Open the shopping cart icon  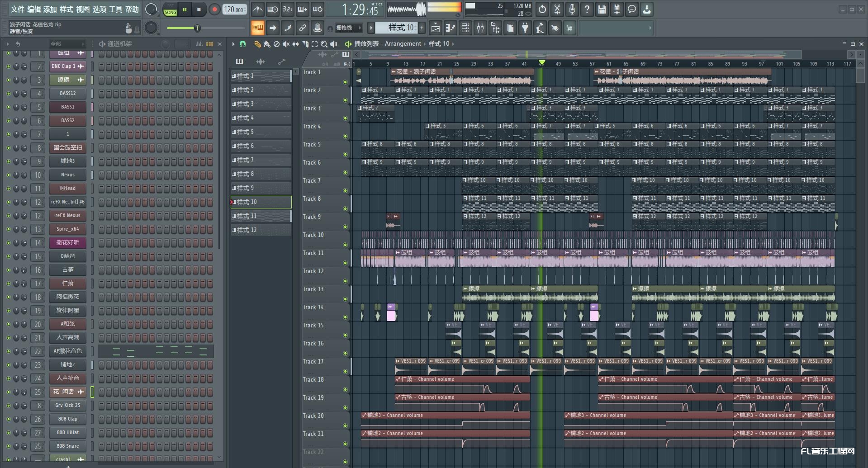click(569, 28)
